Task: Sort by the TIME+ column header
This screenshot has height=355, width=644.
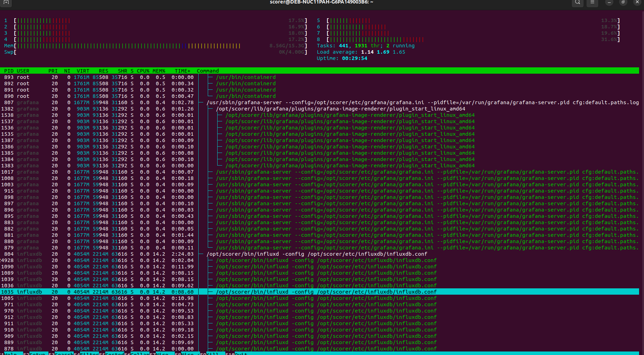Action: click(182, 71)
